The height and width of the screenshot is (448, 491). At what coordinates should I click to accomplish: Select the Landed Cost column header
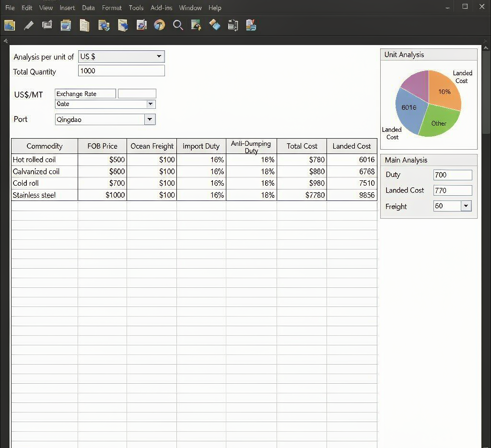[x=351, y=146]
